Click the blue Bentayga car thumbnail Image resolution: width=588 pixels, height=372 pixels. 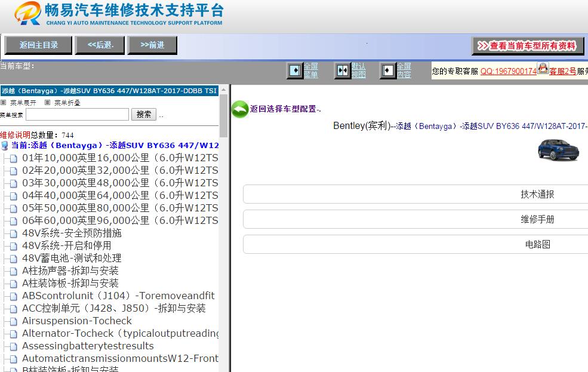pyautogui.click(x=558, y=150)
